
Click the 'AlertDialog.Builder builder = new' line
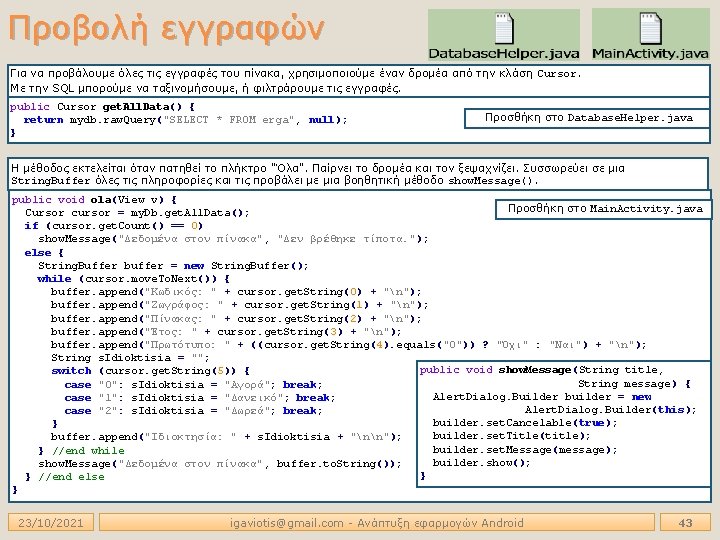coord(541,397)
